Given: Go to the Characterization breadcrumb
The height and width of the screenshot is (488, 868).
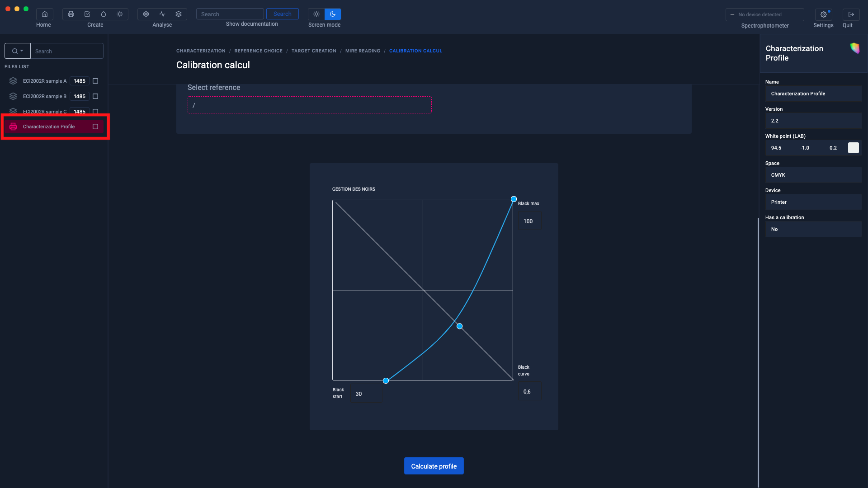Looking at the screenshot, I should [x=201, y=51].
